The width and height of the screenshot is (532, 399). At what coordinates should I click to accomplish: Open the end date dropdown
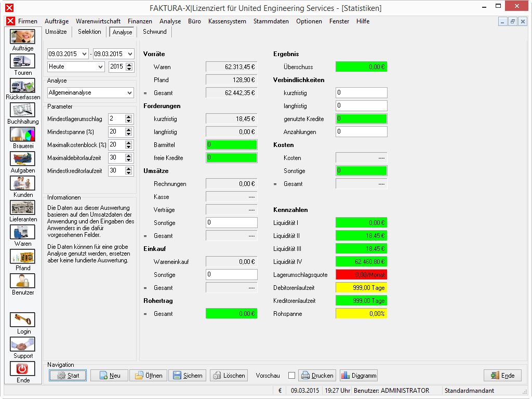[130, 54]
